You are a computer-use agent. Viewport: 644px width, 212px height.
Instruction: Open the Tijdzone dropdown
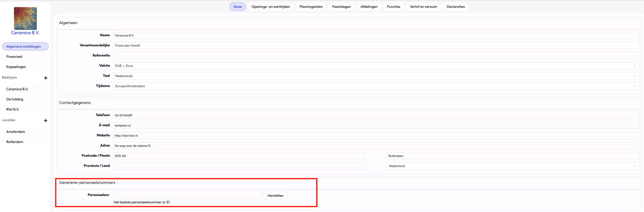pyautogui.click(x=376, y=86)
